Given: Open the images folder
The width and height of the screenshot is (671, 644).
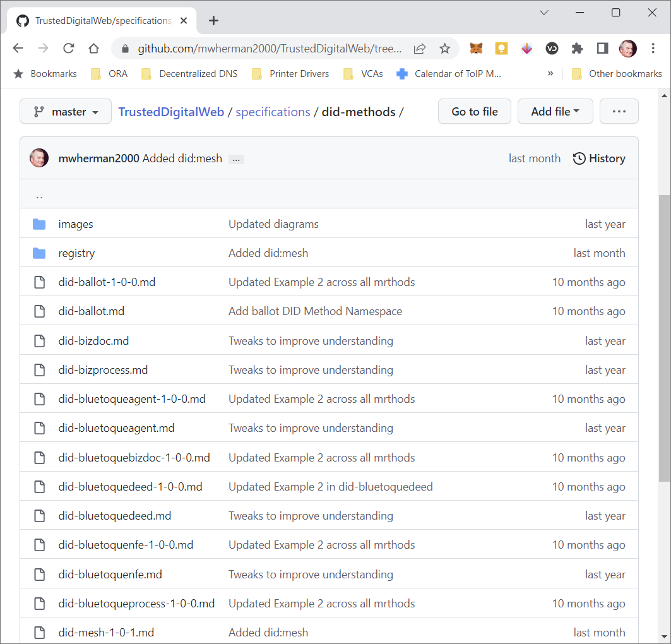Looking at the screenshot, I should (x=76, y=224).
